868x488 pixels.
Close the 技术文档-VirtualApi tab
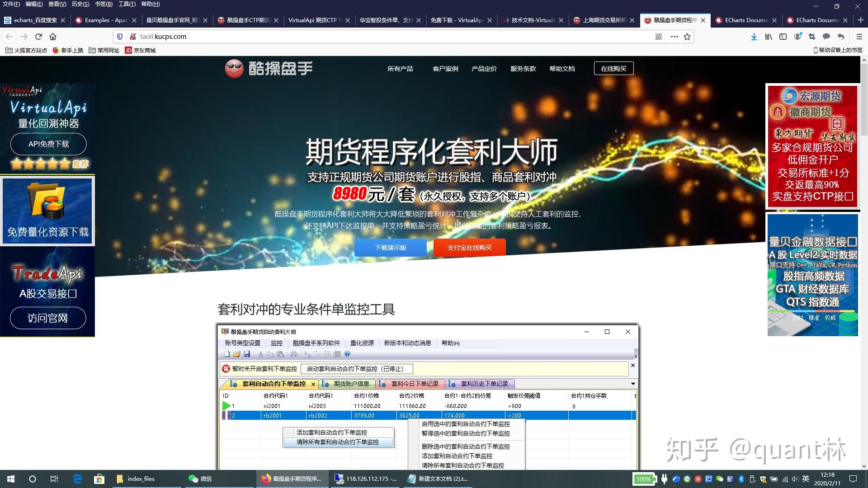(561, 20)
